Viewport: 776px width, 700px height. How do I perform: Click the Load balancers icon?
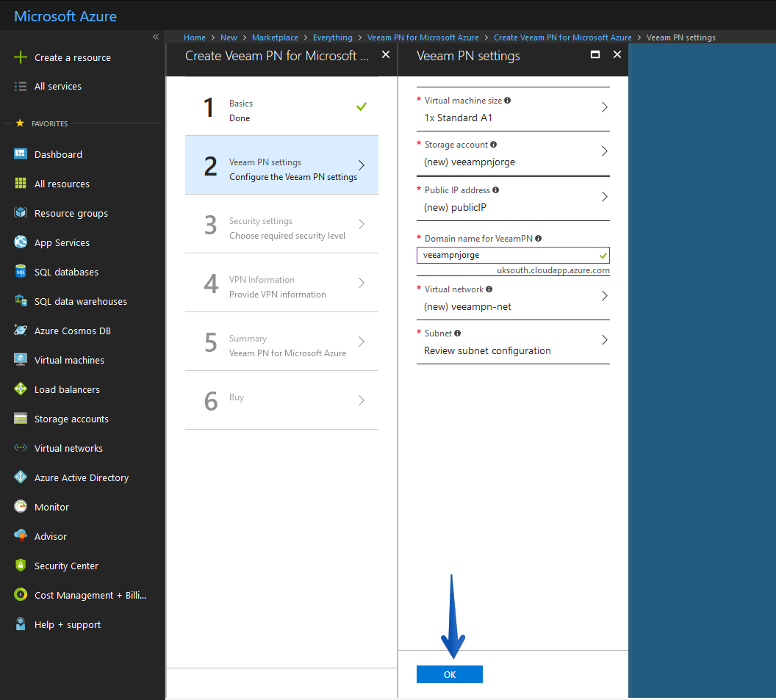21,389
